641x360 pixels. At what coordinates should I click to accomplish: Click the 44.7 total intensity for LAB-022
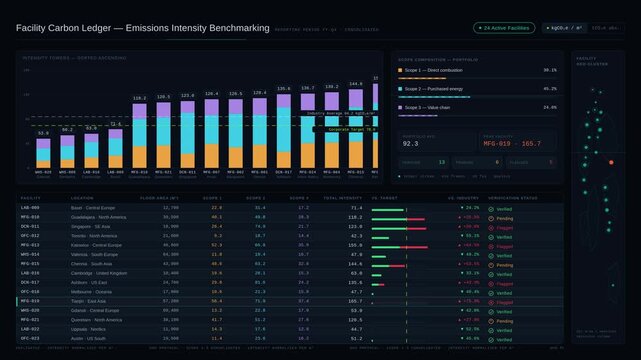click(356, 329)
